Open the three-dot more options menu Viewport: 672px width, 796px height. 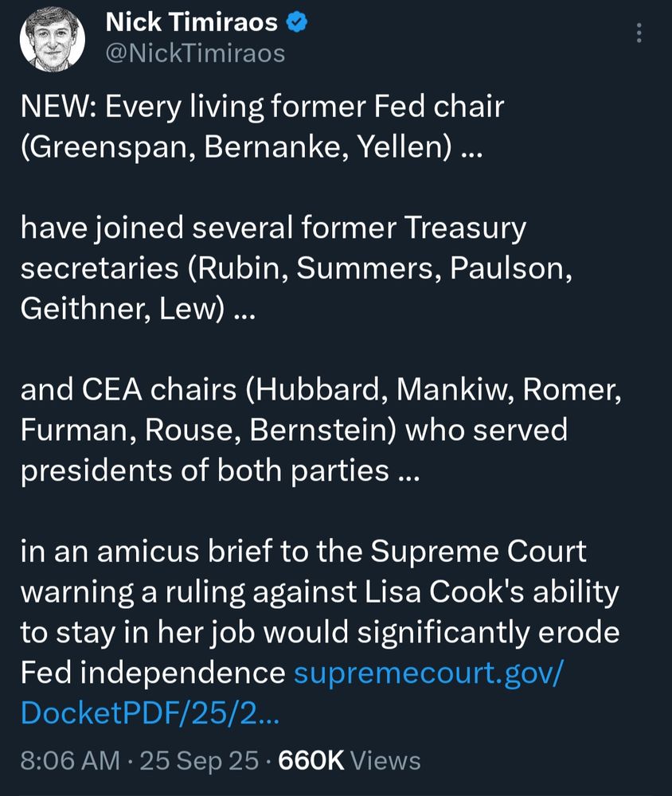click(638, 33)
